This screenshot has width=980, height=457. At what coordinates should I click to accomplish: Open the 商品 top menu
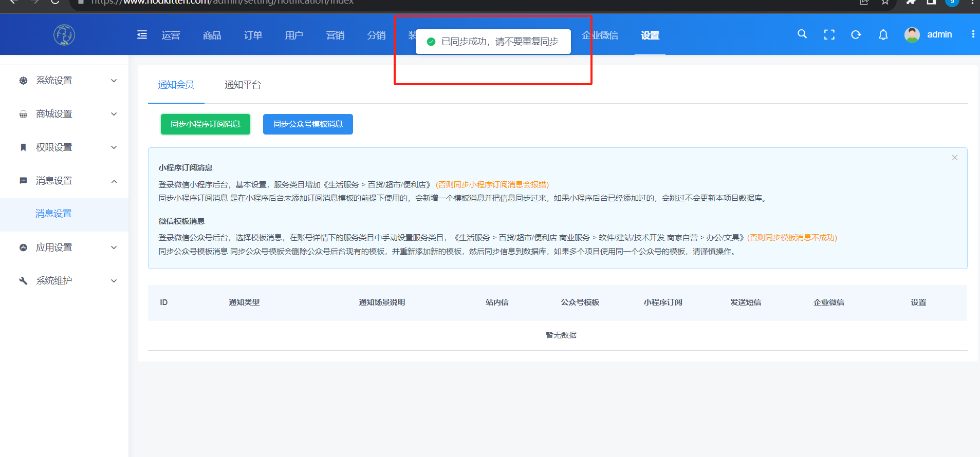point(212,35)
